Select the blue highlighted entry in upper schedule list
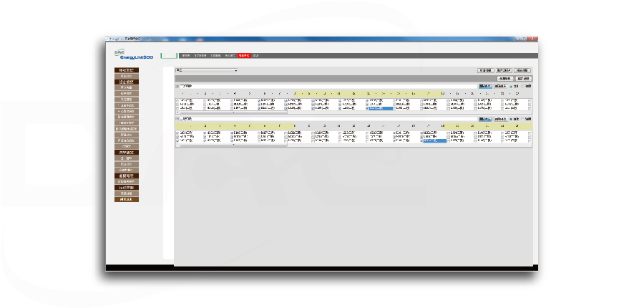 (x=381, y=109)
